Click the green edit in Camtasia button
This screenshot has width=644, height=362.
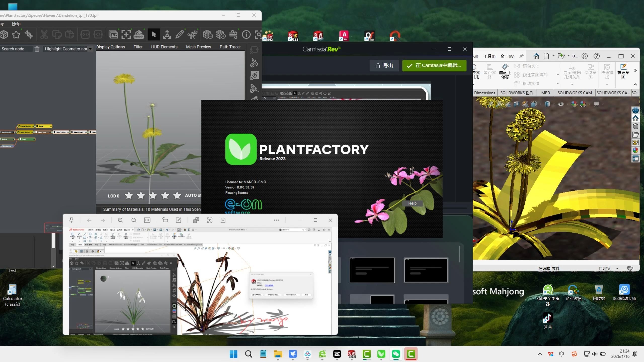434,66
